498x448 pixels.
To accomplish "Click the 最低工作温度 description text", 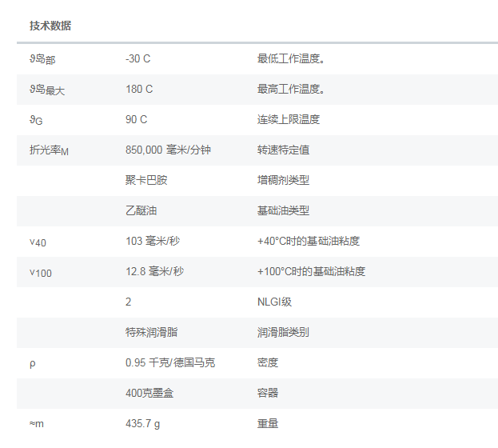I will (x=290, y=58).
